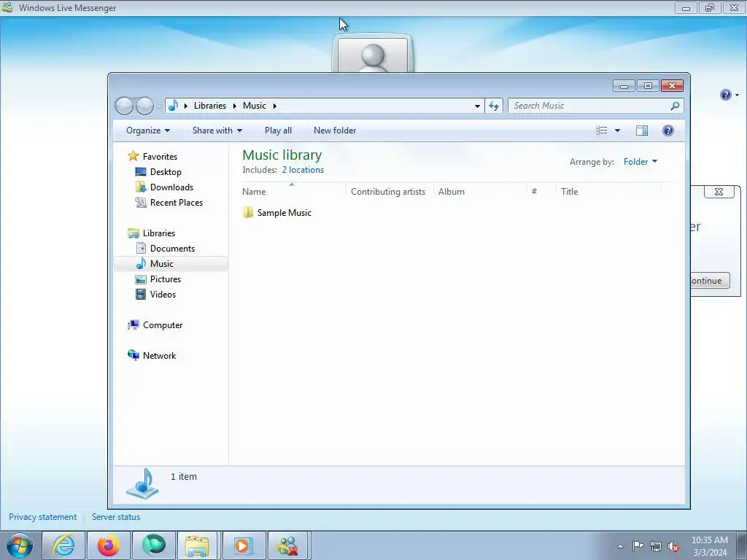Sort by the Album column header
Viewport: 747px width, 560px height.
(x=480, y=192)
